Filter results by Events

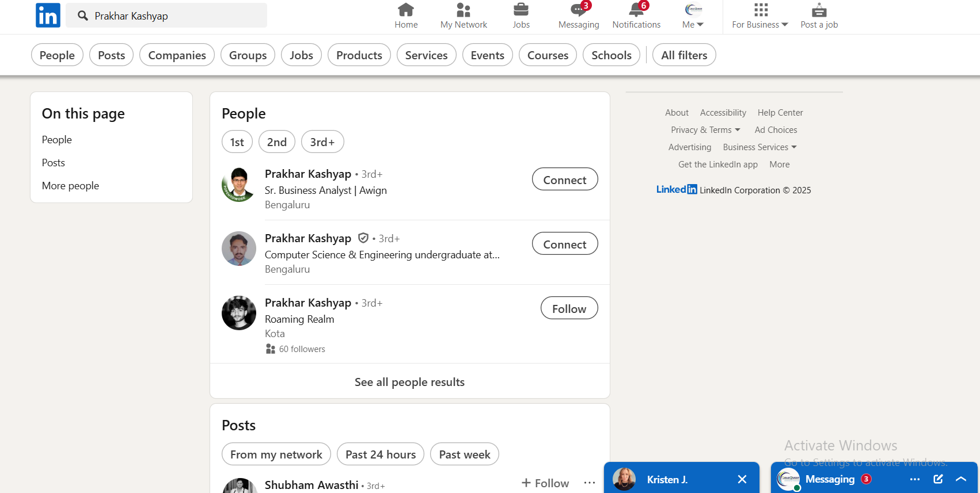point(488,55)
